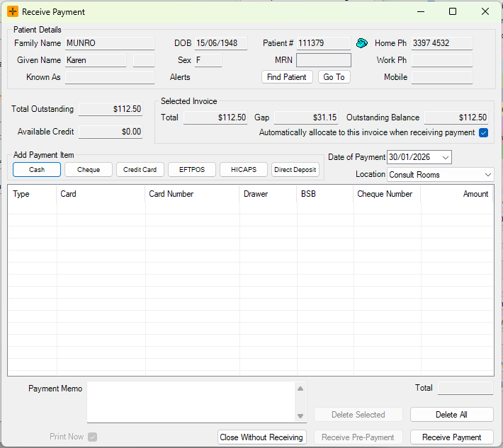Screen dimensions: 503x448
Task: Toggle automatic allocation to this invoice checkbox
Action: (483, 132)
